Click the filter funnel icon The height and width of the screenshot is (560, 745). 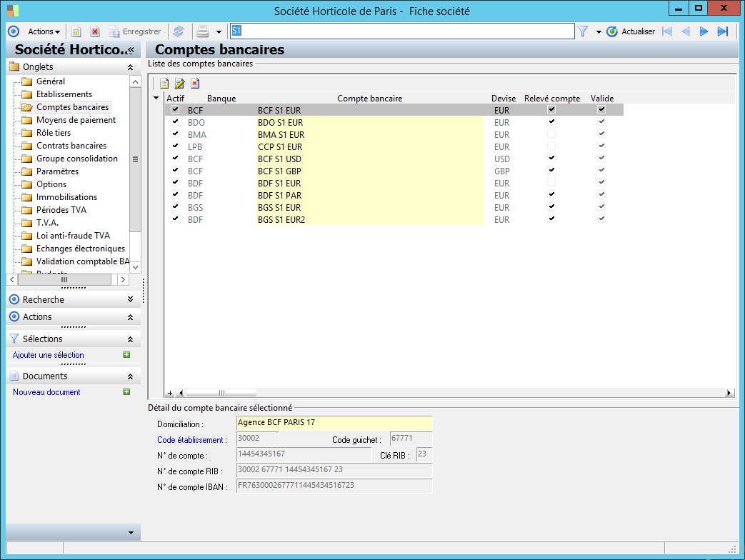[583, 31]
